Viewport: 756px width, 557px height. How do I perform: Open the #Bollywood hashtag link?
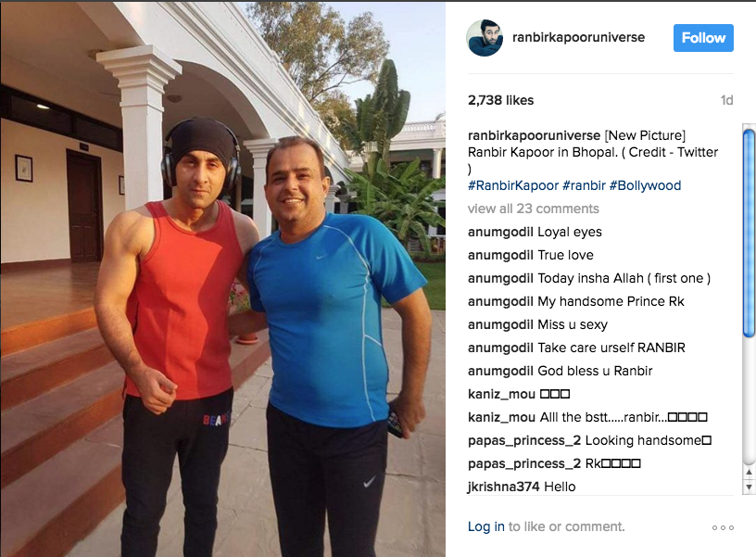pos(645,185)
